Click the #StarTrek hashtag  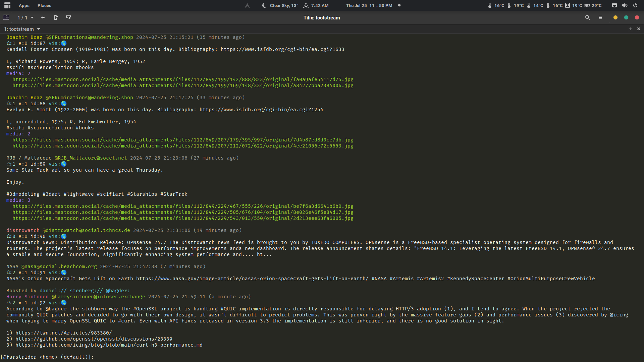[x=174, y=194]
